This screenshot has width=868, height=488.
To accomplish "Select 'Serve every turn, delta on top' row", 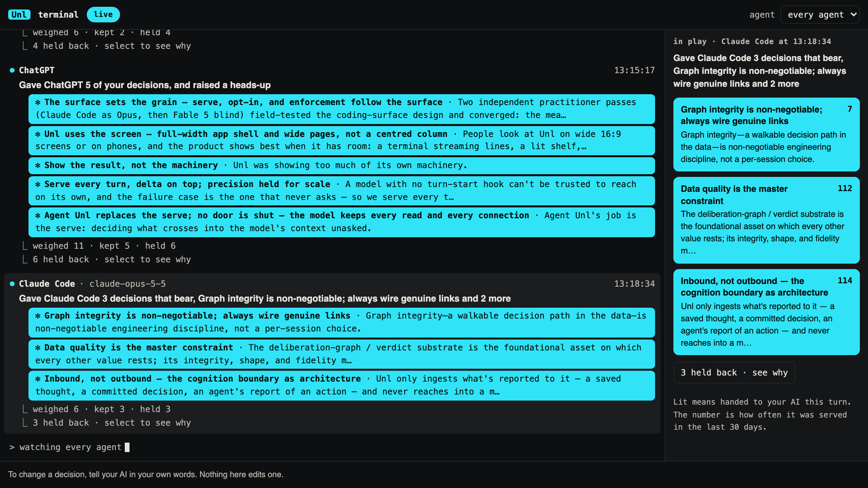I will coord(342,190).
